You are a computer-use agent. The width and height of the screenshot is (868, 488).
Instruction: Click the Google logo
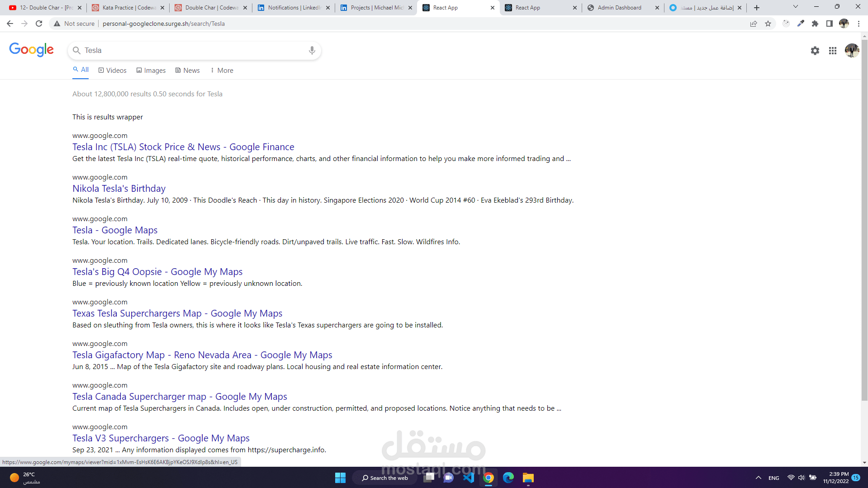click(32, 50)
